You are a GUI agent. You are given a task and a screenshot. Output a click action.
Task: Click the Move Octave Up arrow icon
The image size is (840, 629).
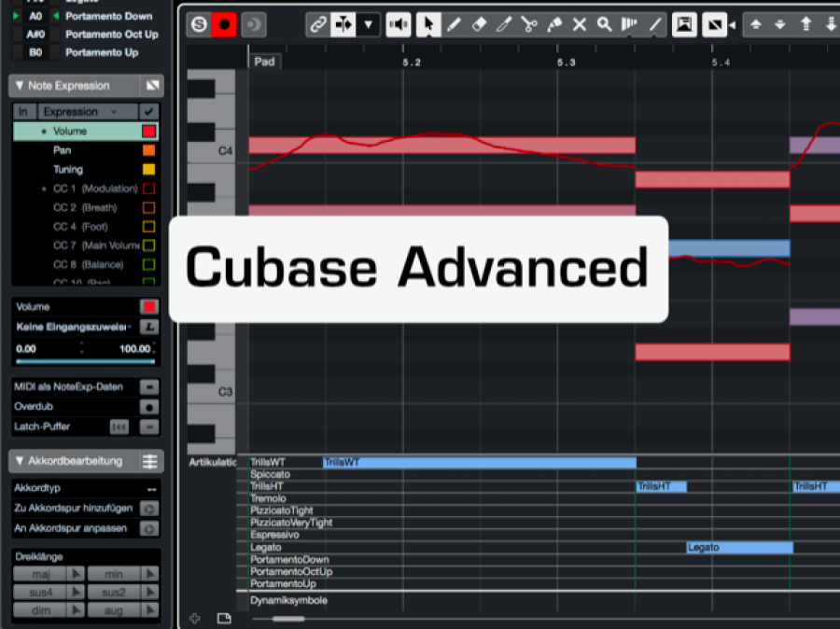(805, 24)
